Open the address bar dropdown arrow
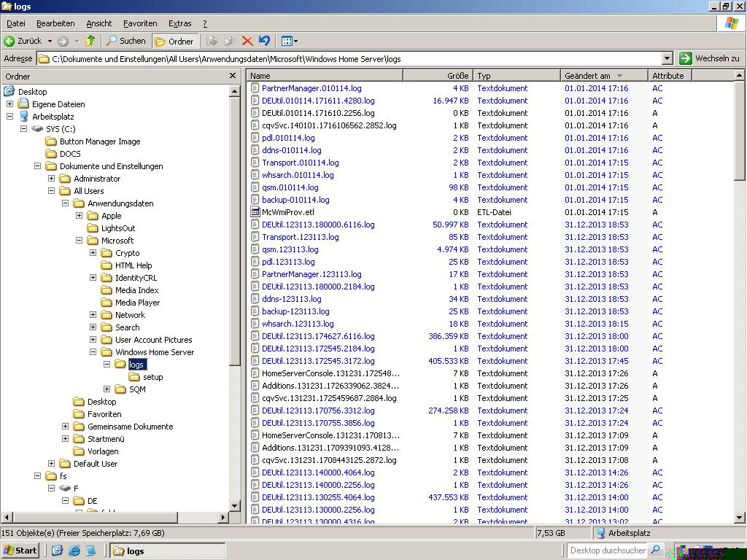The width and height of the screenshot is (747, 560). [x=667, y=58]
